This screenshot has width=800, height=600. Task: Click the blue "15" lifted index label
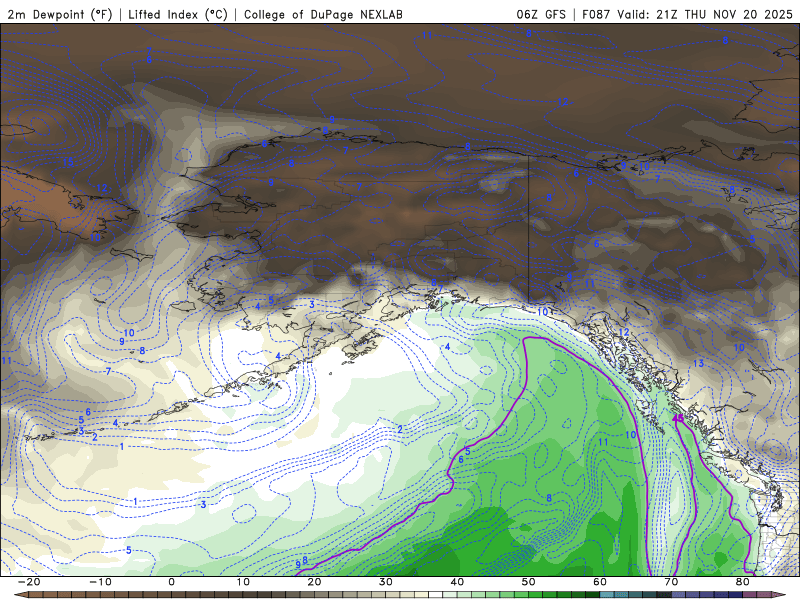pos(68,162)
